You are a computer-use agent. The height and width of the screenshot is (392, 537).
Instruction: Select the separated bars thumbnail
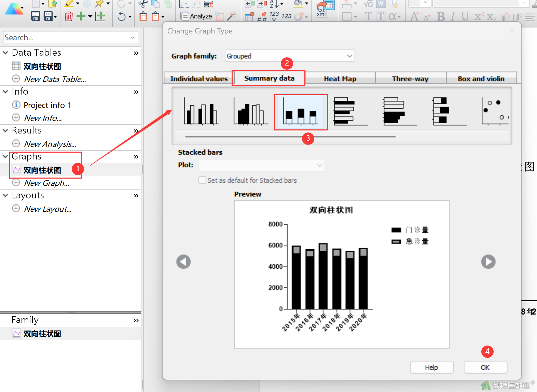[251, 111]
